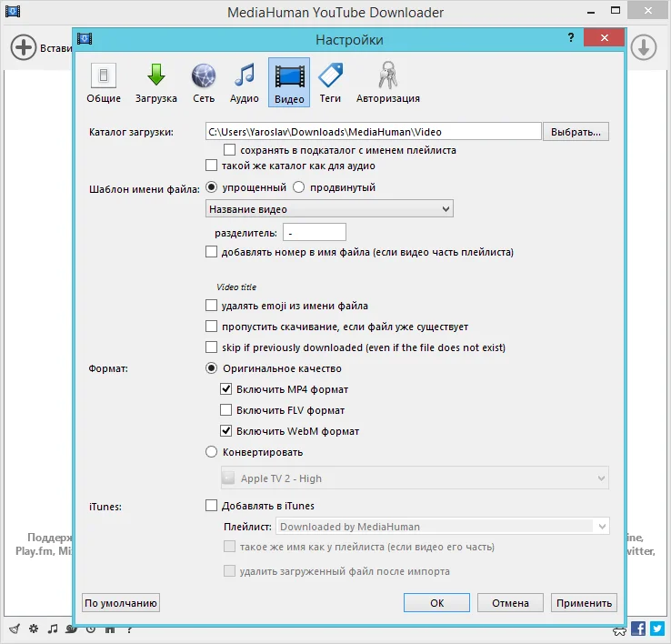
Task: Expand Downloaded by MediaHuman playlist dropdown
Action: pyautogui.click(x=443, y=527)
